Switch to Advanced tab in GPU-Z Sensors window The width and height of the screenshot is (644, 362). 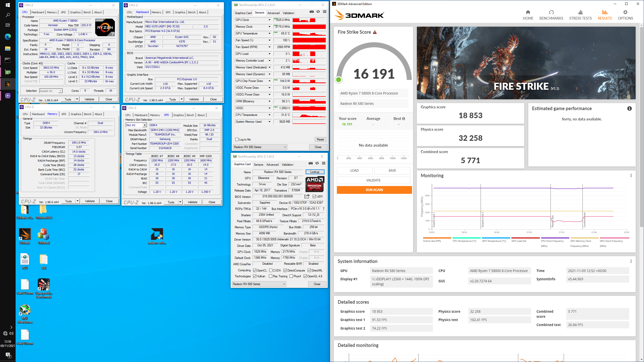coord(273,13)
